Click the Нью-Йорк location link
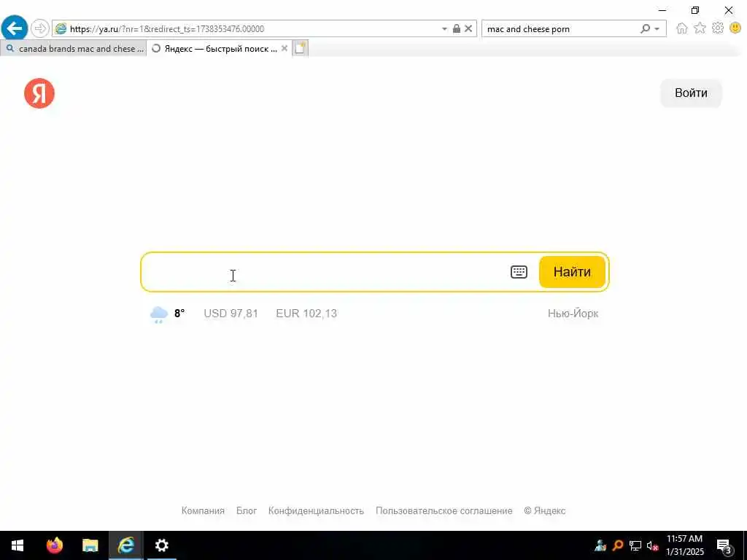Viewport: 747px width, 560px height. point(573,314)
